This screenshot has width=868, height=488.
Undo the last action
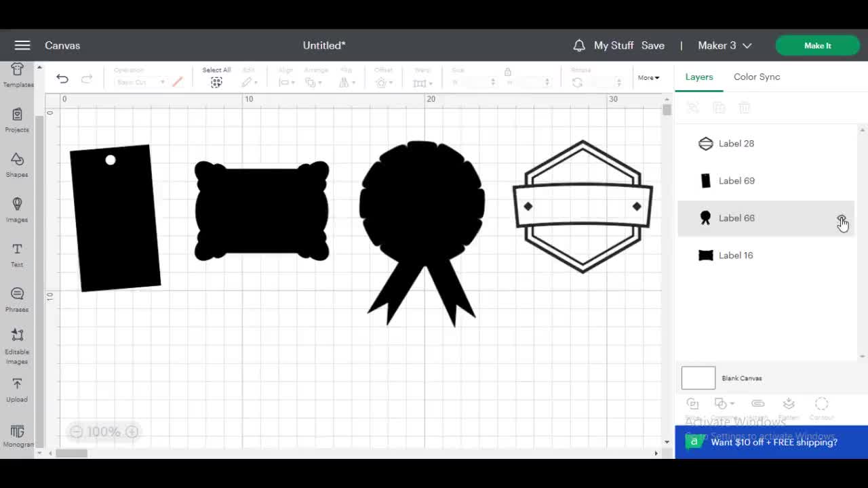pos(62,79)
